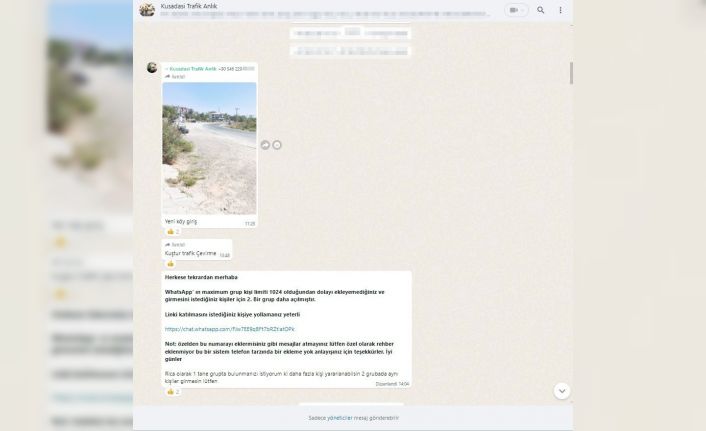The height and width of the screenshot is (431, 706).
Task: Click the Yeni köy giriş photo caption
Action: 181,221
